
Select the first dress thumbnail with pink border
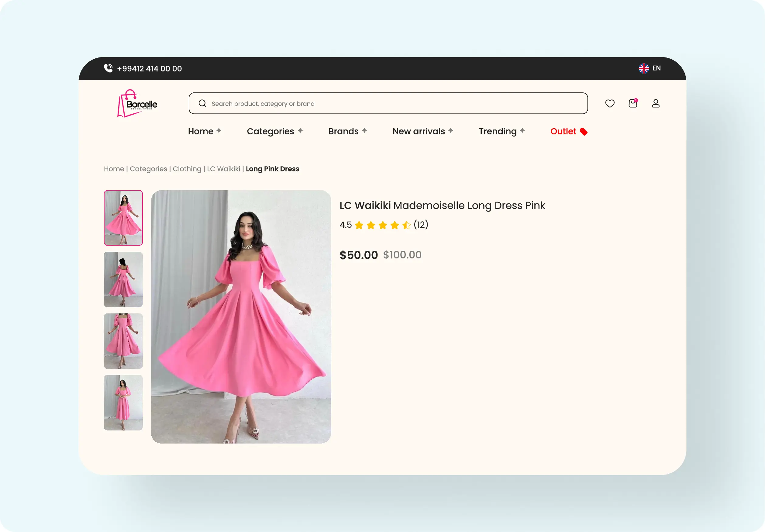click(x=123, y=218)
